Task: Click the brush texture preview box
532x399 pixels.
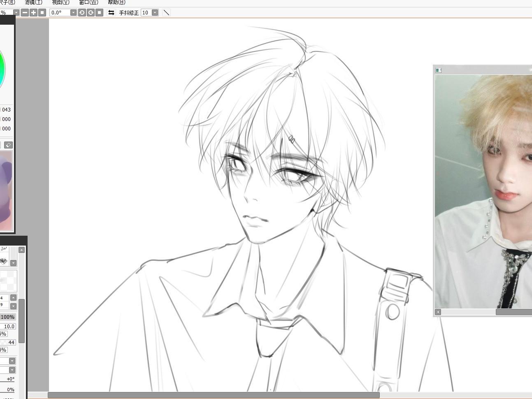Action: point(8,281)
